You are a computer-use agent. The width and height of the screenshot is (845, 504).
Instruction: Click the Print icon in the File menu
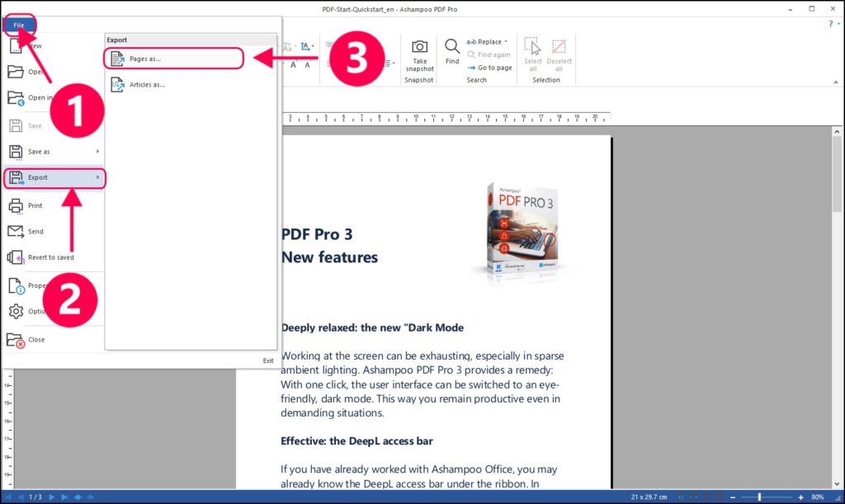click(x=17, y=204)
